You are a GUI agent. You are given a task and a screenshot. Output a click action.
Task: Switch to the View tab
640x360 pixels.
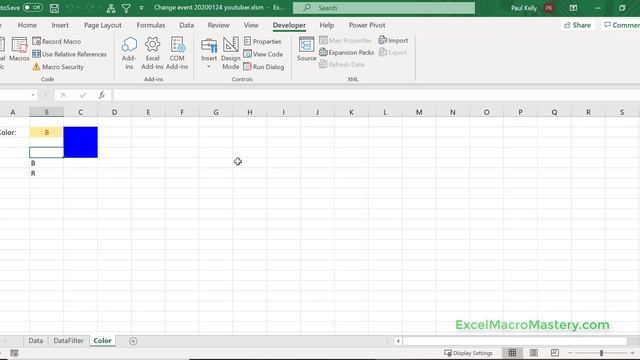(x=251, y=25)
